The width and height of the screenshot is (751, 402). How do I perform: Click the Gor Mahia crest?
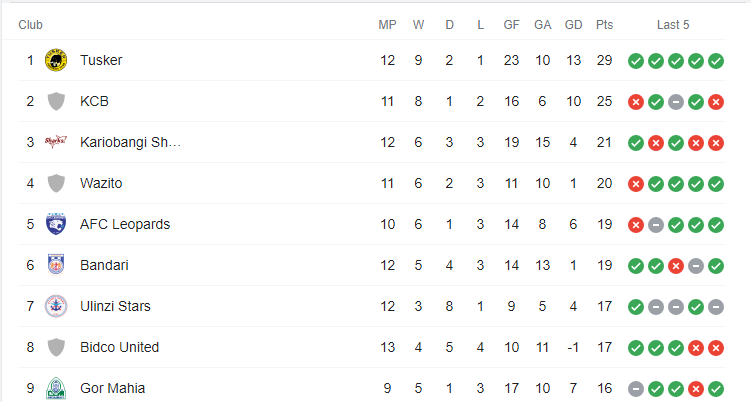pos(56,388)
